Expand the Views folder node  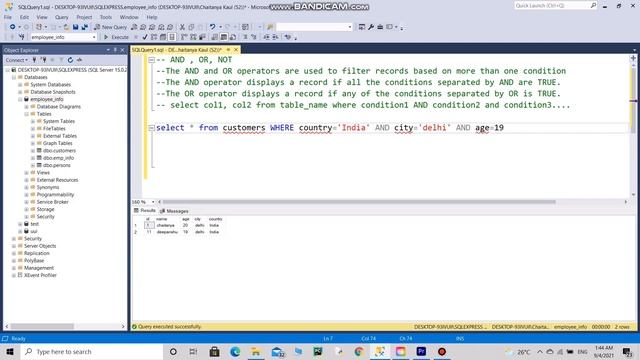click(27, 173)
